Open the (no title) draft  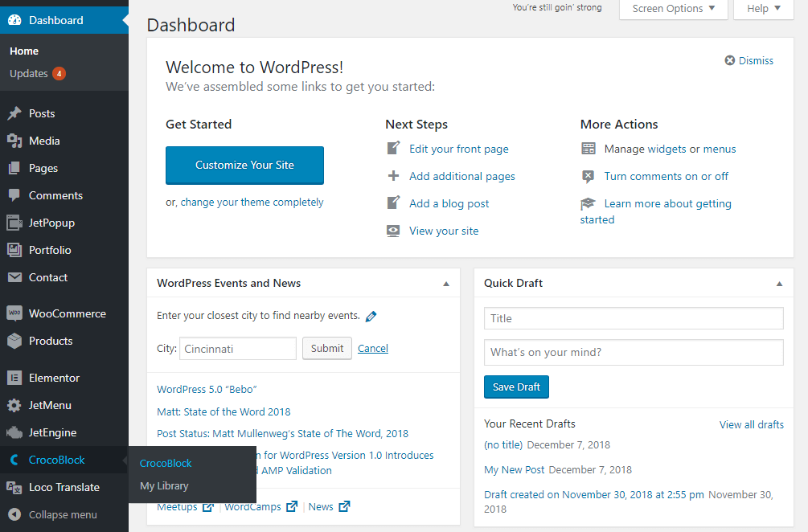click(503, 444)
